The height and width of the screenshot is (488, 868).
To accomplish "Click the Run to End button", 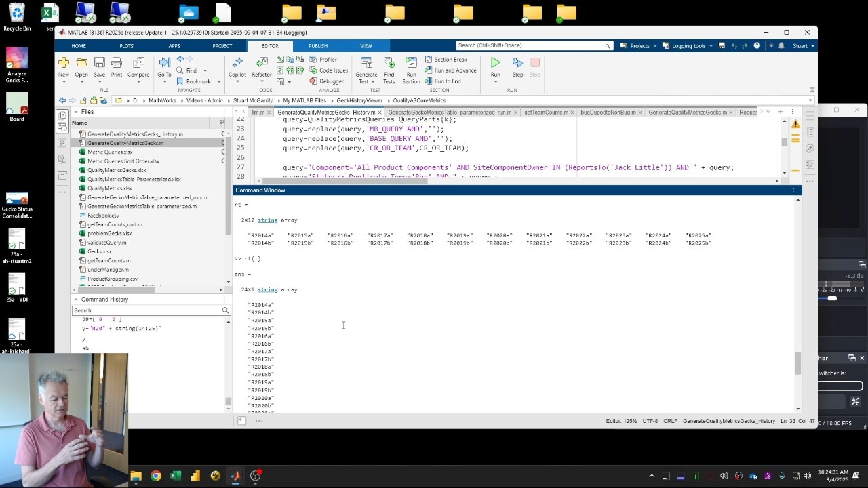I will [447, 81].
